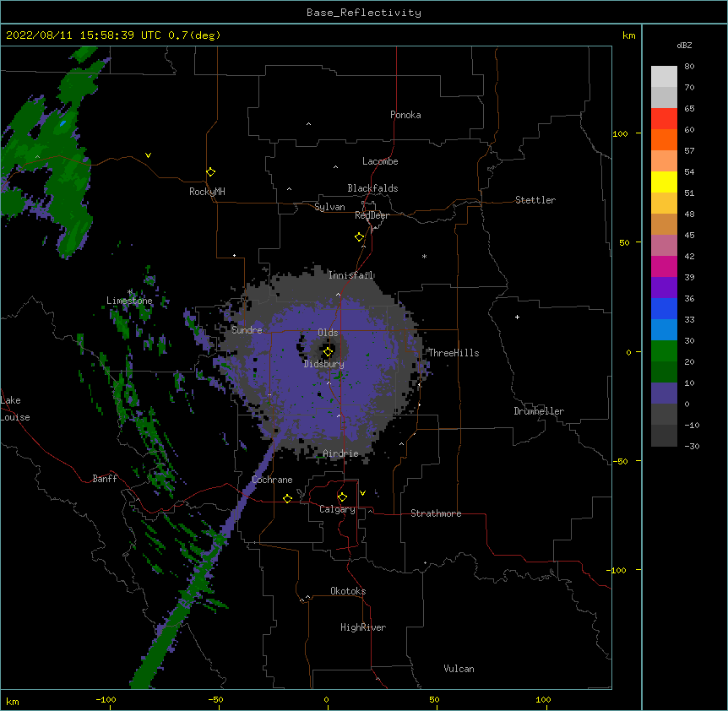Click the yellow V marker northwest of RockyMH
Viewport: 728px width, 711px height.
pyautogui.click(x=148, y=155)
